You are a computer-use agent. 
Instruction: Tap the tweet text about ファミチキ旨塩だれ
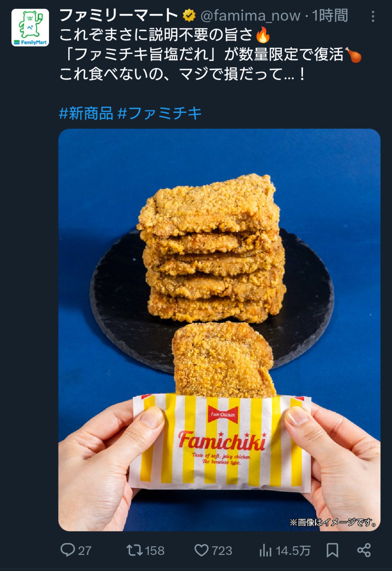pyautogui.click(x=210, y=54)
